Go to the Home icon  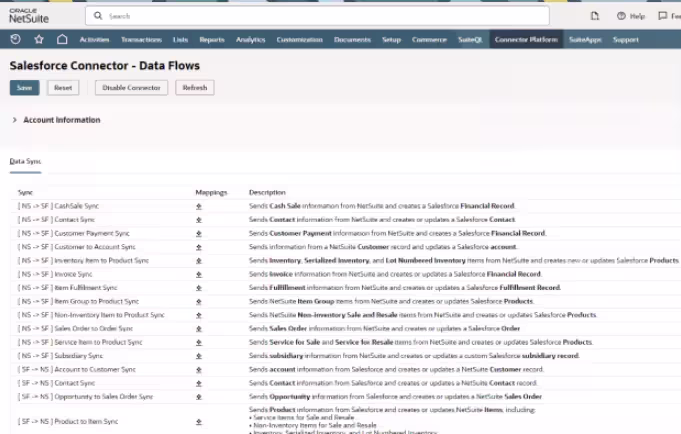point(62,40)
